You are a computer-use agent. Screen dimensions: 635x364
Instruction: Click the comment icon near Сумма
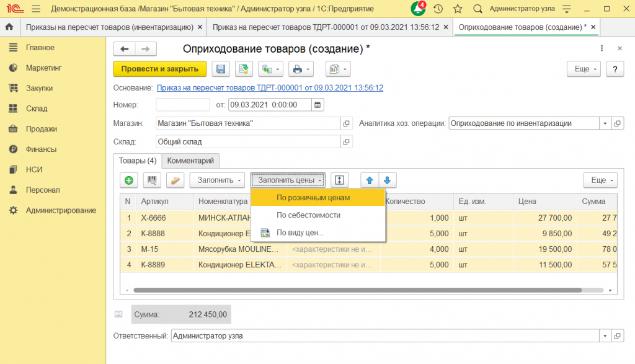tap(118, 314)
